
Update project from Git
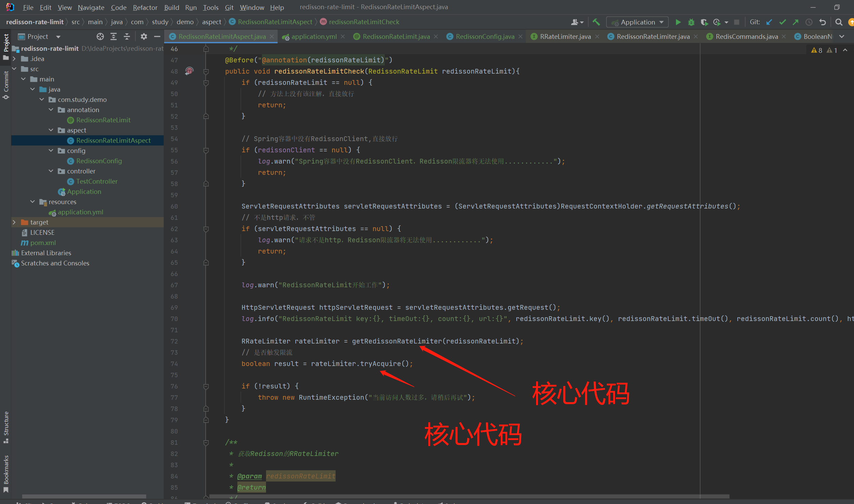pos(769,22)
